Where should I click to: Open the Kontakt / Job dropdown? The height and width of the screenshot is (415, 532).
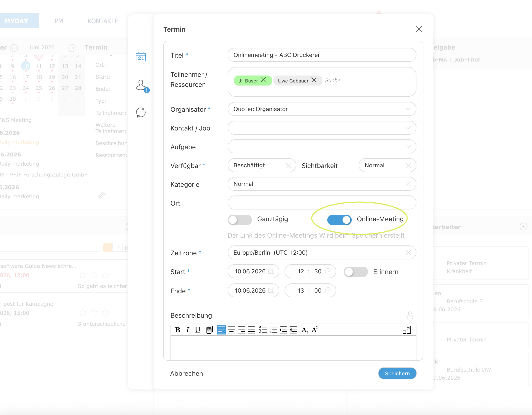click(322, 128)
